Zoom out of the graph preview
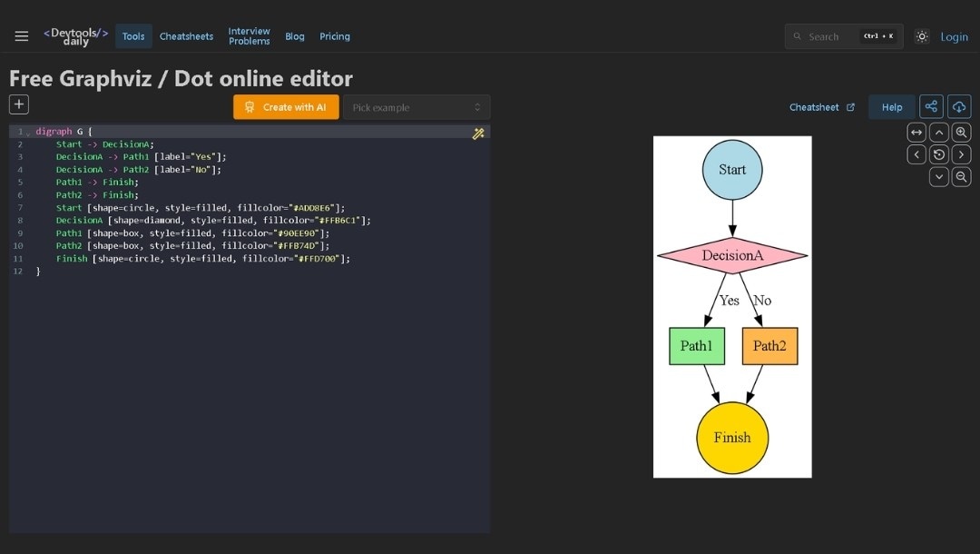Viewport: 980px width, 554px height. (x=961, y=177)
